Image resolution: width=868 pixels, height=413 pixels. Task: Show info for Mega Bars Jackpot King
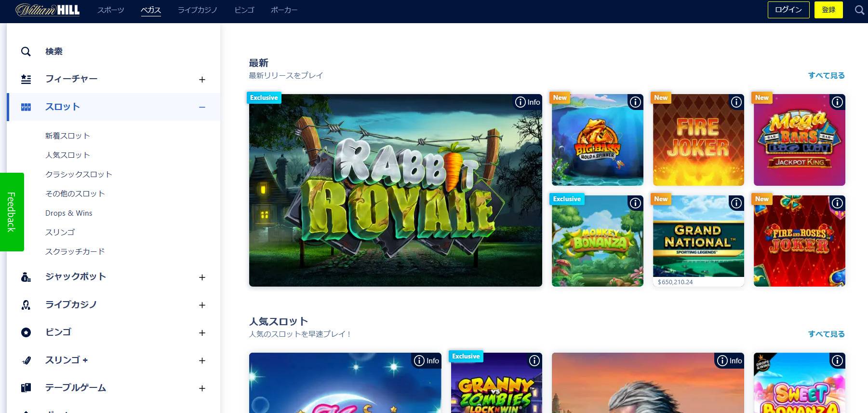pos(838,102)
